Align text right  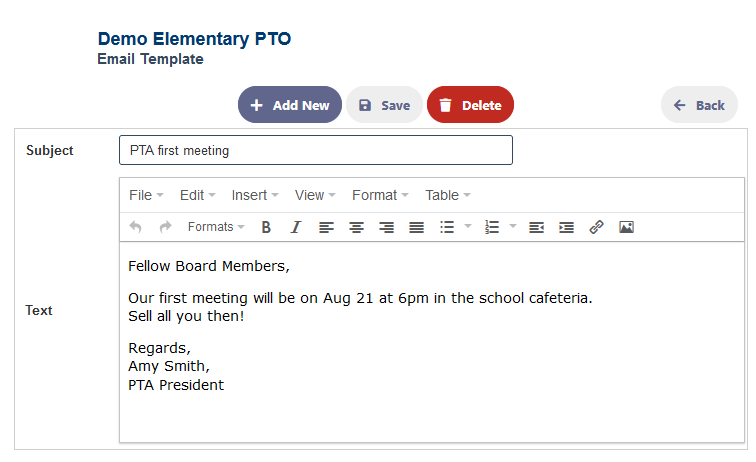tap(386, 227)
